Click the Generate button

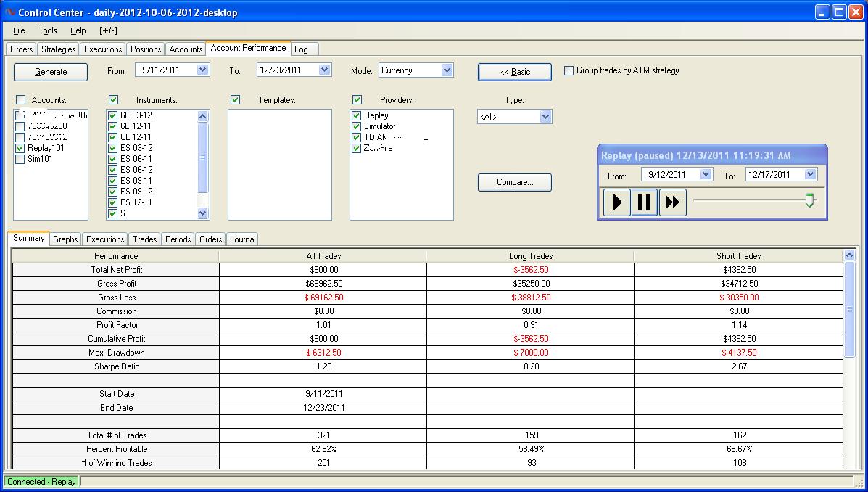(x=51, y=72)
